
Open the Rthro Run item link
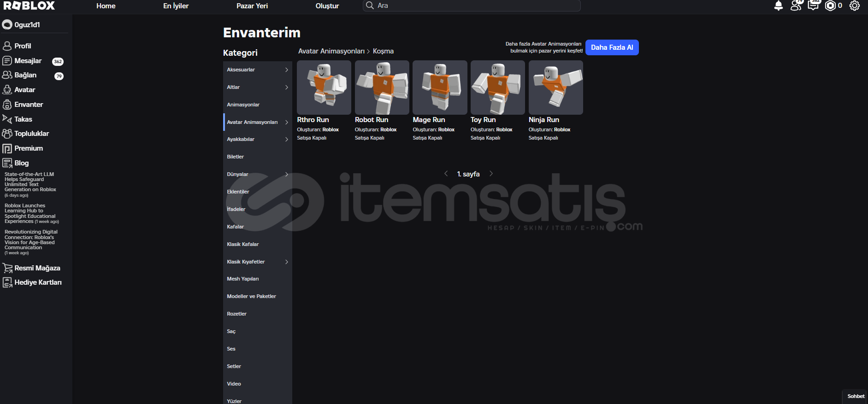(x=313, y=120)
